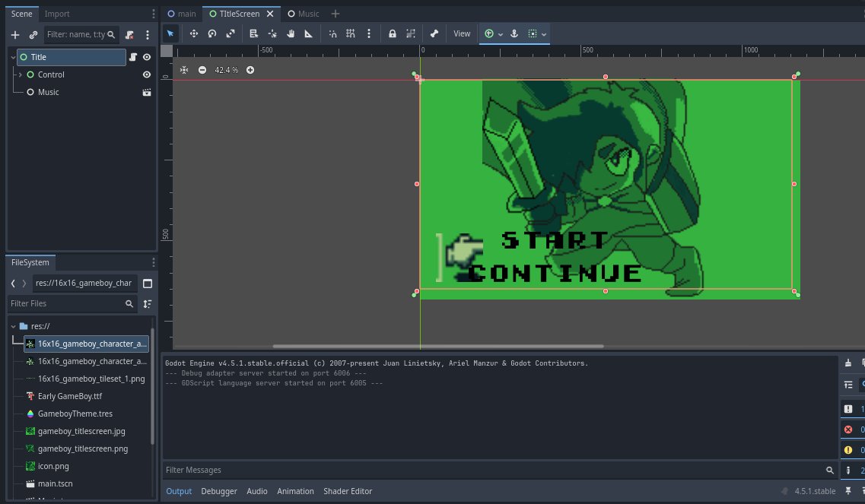Image resolution: width=865 pixels, height=504 pixels.
Task: Go forward in FileSystem history
Action: pos(24,284)
